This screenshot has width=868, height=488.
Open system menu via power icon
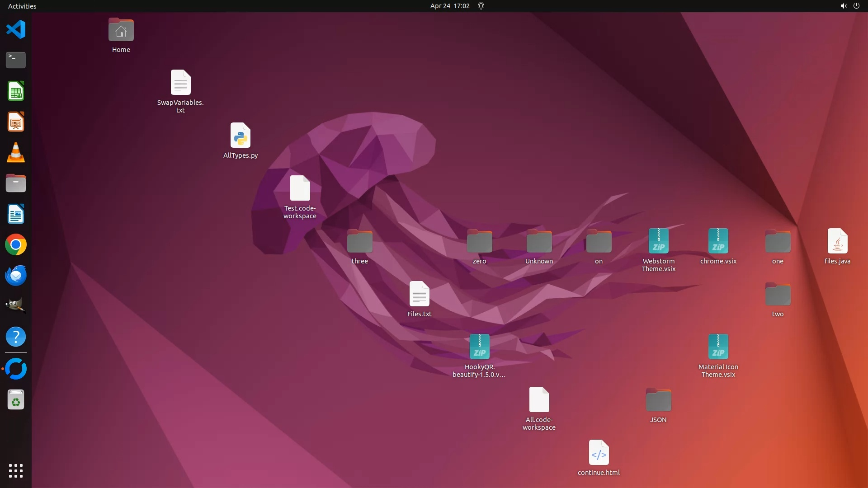pos(856,6)
